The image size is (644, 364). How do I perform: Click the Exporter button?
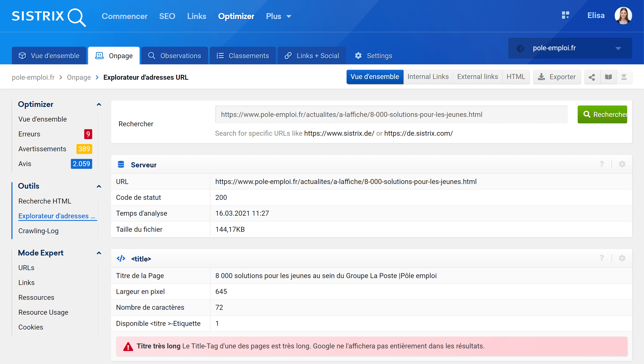point(557,77)
